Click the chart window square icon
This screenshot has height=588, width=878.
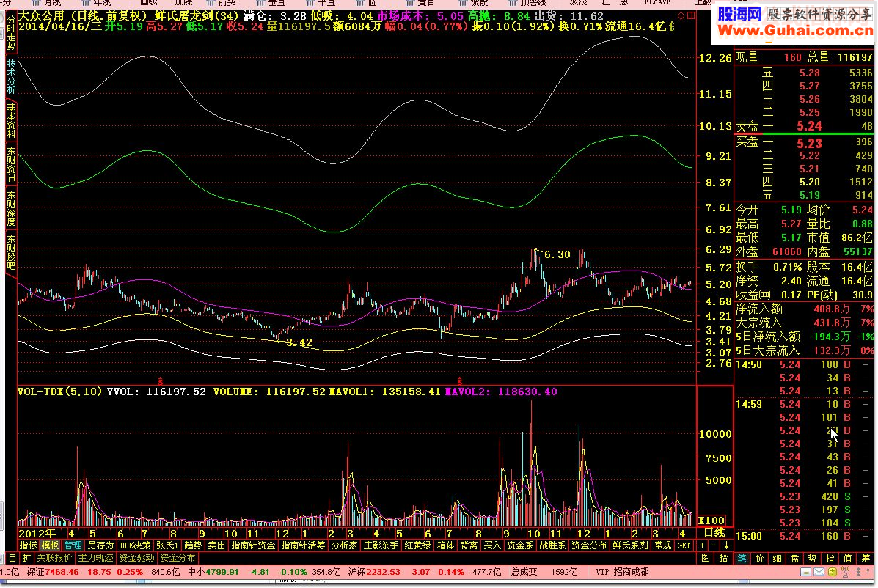coord(691,15)
